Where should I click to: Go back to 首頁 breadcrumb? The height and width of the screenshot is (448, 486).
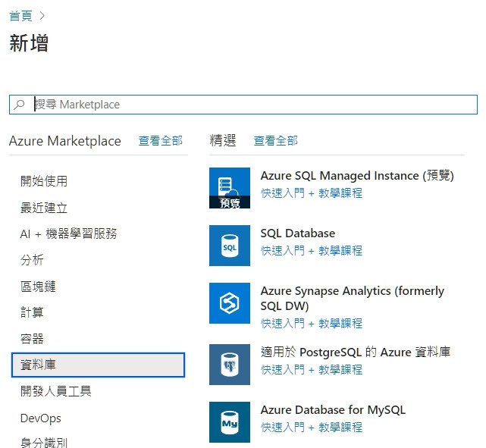20,16
